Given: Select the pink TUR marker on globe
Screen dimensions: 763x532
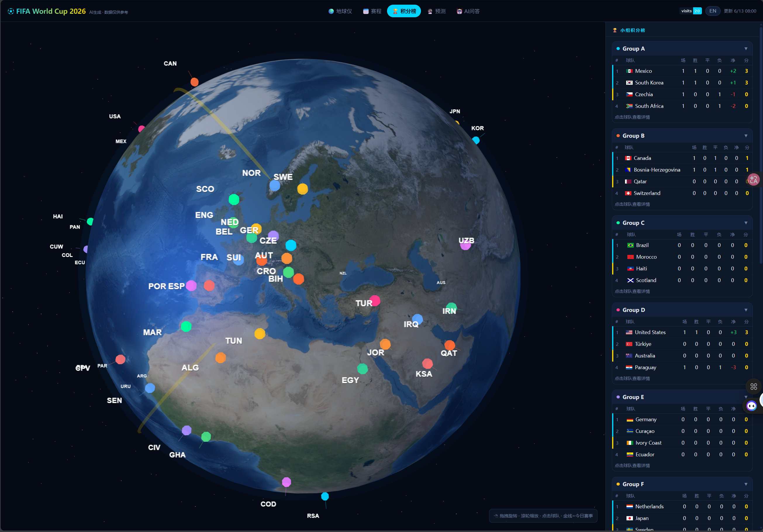Looking at the screenshot, I should click(375, 301).
